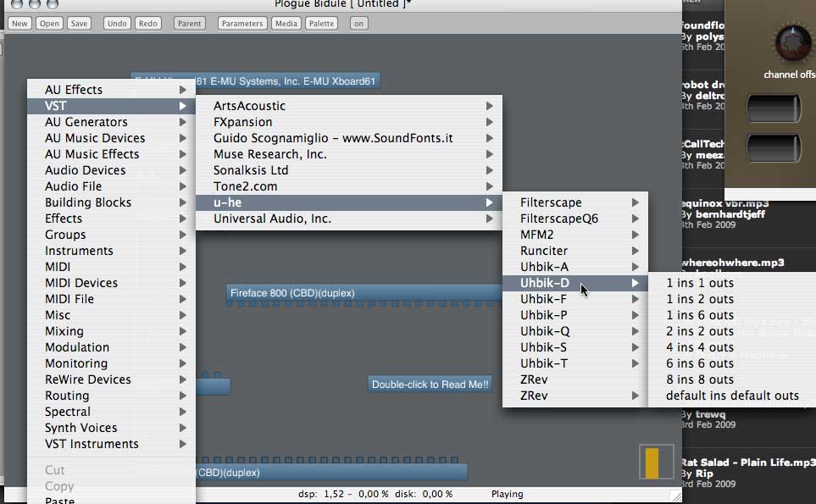
Task: Select the ZRev plugin entry without arrow
Action: coord(575,379)
